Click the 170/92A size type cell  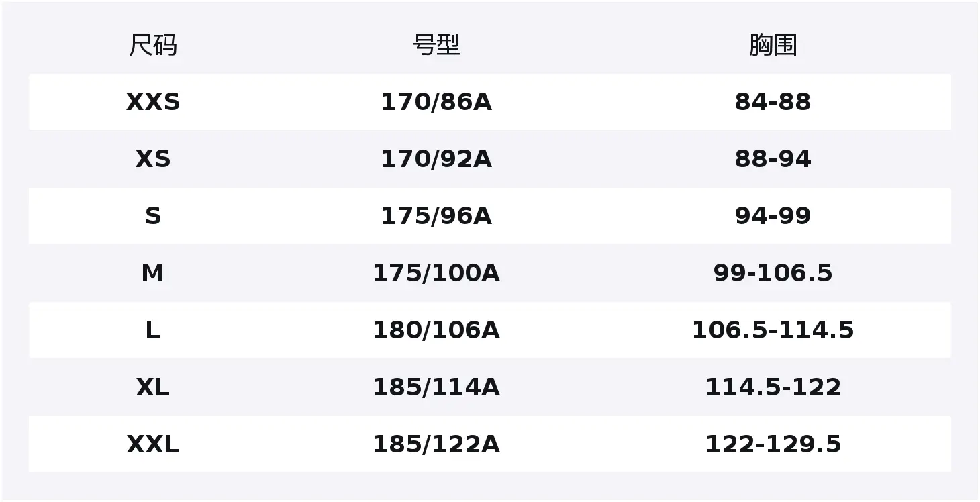point(436,159)
